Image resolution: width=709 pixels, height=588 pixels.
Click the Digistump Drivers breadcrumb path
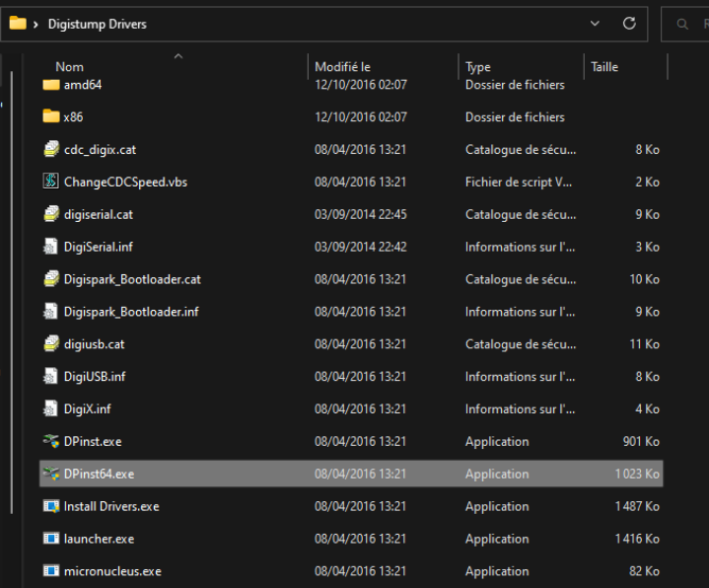coord(97,24)
